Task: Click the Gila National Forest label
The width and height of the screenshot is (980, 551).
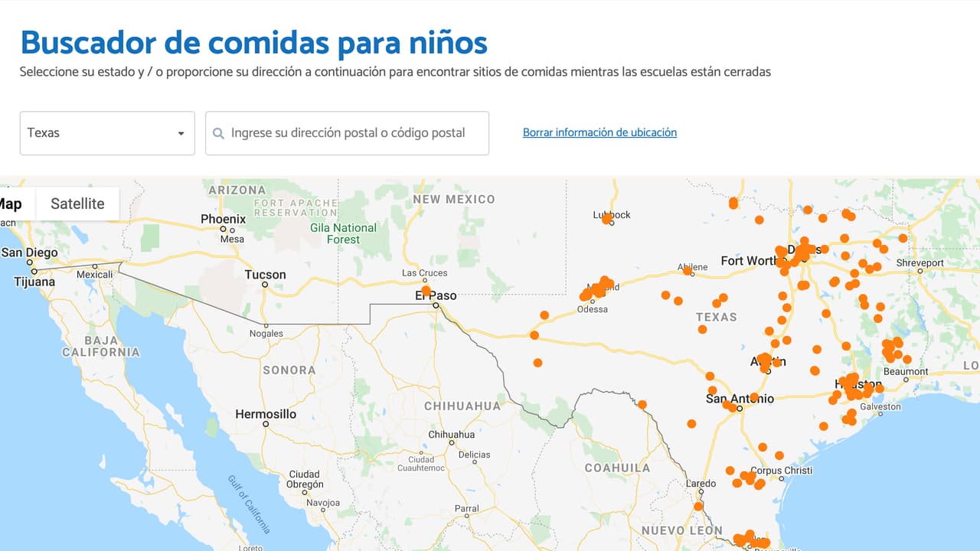Action: pyautogui.click(x=343, y=233)
